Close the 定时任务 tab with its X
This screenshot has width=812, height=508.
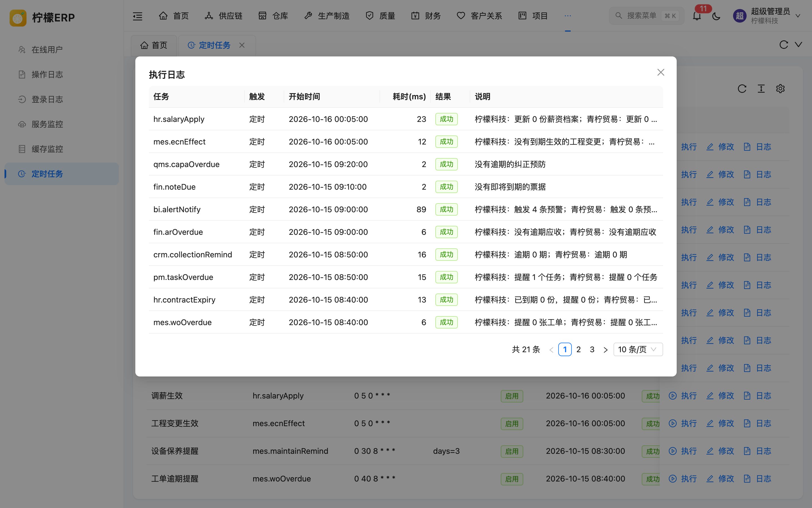[x=242, y=45]
